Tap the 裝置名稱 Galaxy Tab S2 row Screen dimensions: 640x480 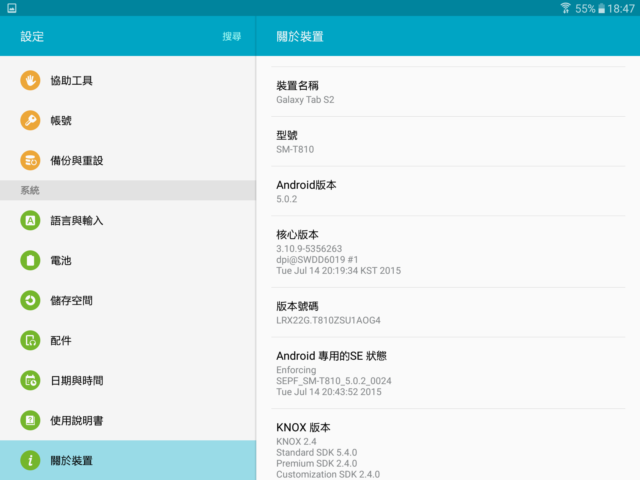(448, 92)
